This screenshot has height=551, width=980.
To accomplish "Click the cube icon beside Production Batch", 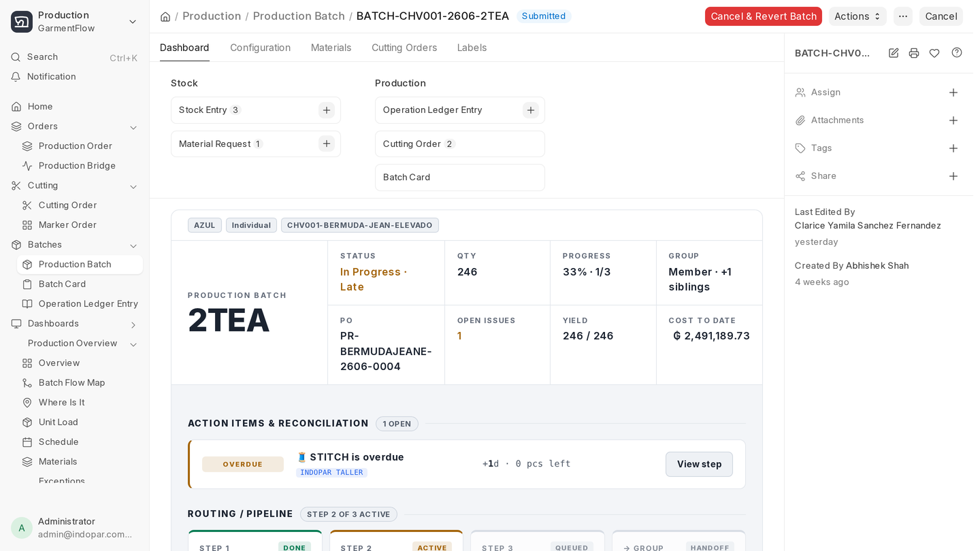I will (x=27, y=265).
